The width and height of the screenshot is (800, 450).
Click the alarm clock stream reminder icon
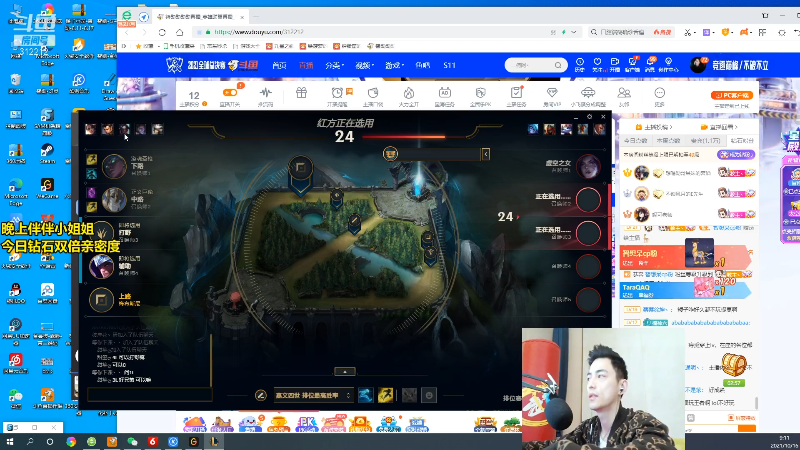click(x=337, y=93)
